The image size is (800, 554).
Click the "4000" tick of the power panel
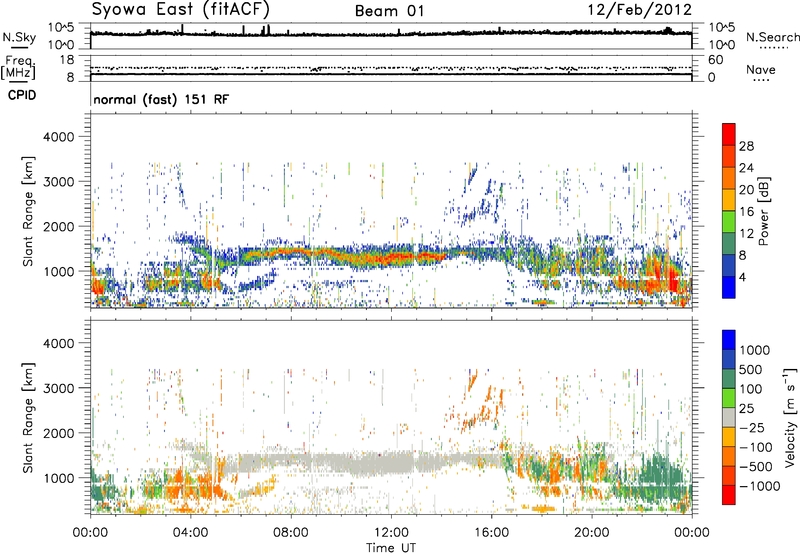click(58, 137)
